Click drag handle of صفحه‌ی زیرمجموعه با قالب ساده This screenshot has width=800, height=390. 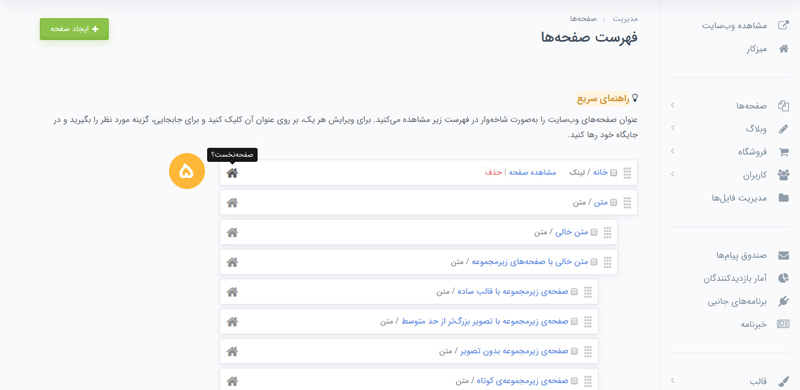[588, 291]
